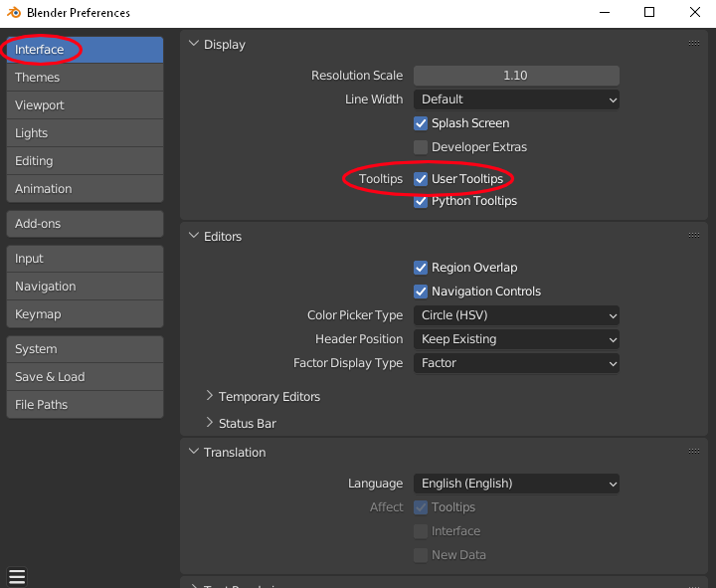Image resolution: width=716 pixels, height=588 pixels.
Task: Collapse the Translation panel
Action: click(194, 452)
